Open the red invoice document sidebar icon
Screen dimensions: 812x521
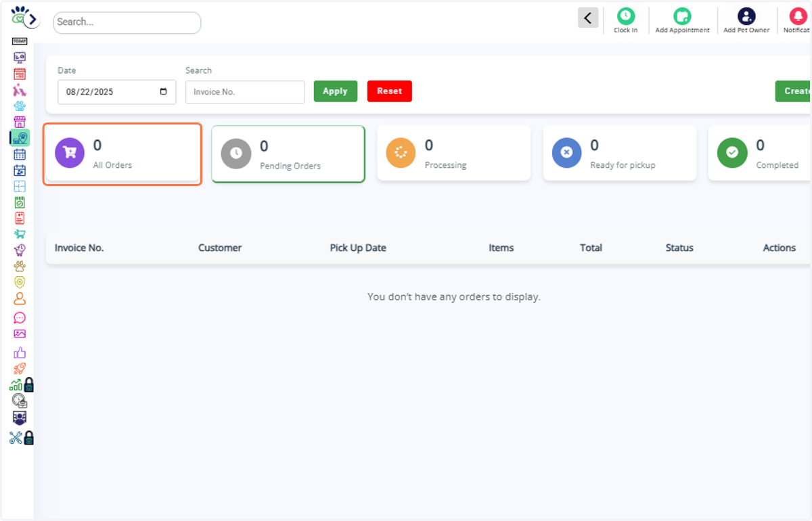pyautogui.click(x=20, y=218)
